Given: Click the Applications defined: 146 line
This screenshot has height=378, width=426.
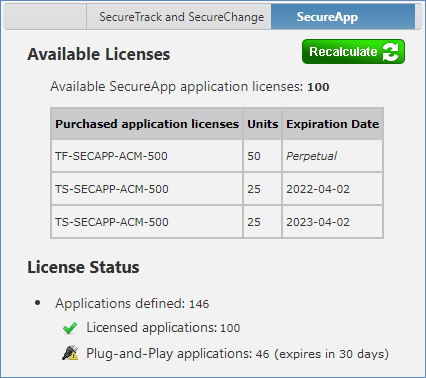Looking at the screenshot, I should (132, 303).
